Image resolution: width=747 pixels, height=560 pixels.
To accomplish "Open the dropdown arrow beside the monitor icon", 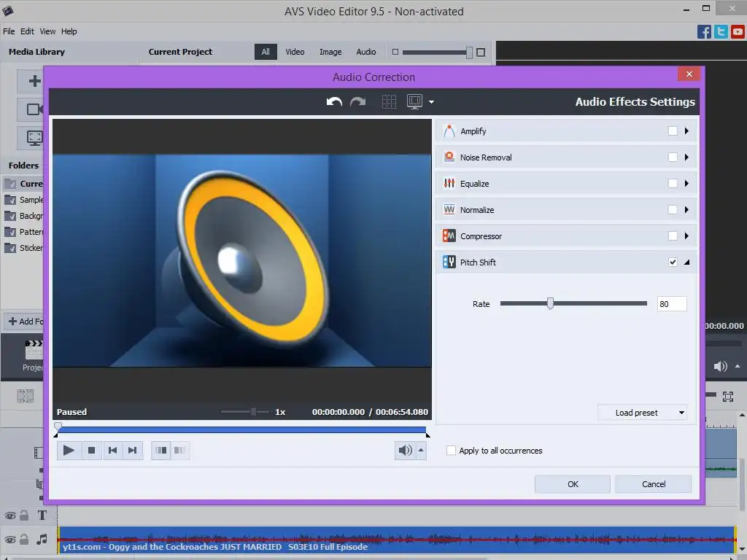I will (x=431, y=102).
